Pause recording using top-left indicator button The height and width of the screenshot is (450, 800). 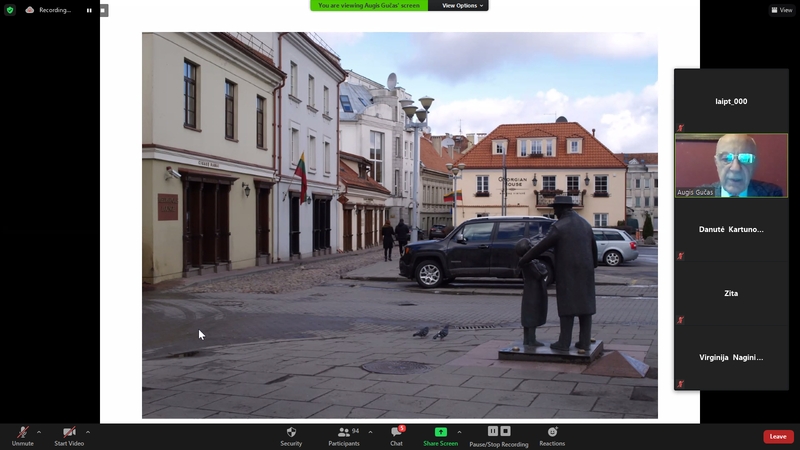pos(89,10)
